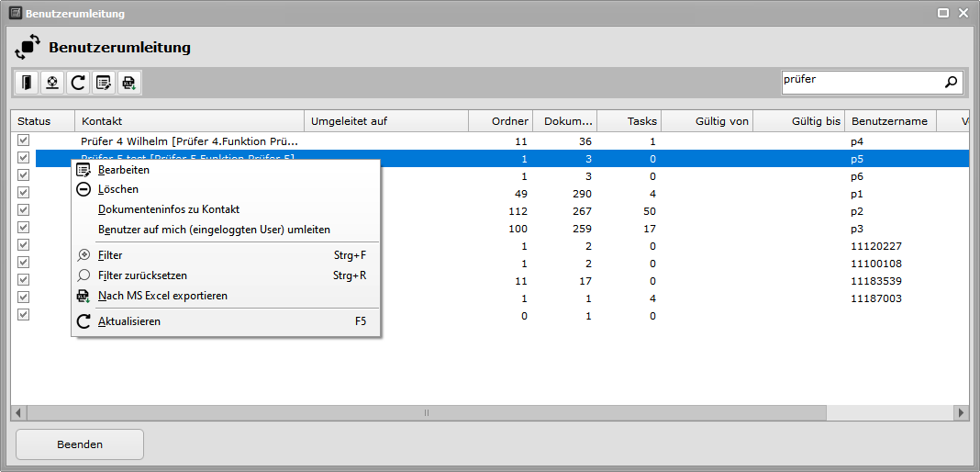Sort by the 'Gültig von' column header
This screenshot has height=472, width=980.
tap(707, 121)
